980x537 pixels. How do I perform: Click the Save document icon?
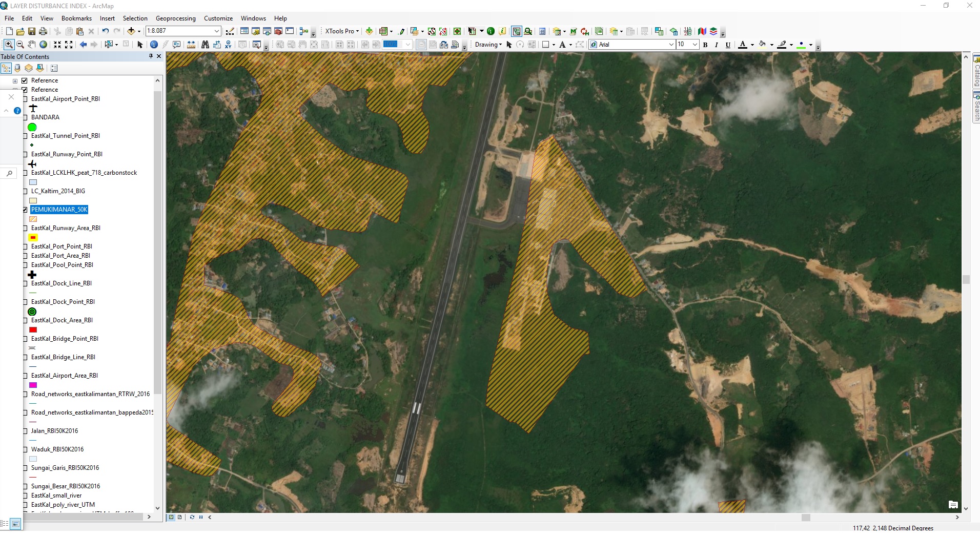[x=32, y=31]
